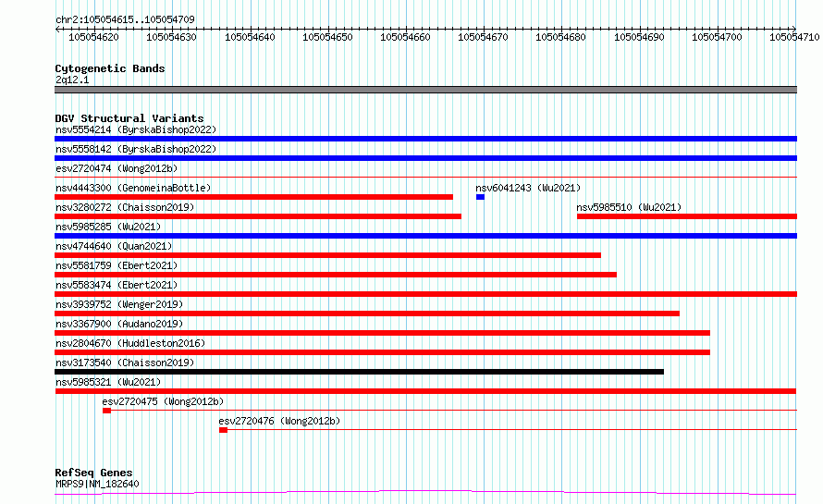Click the red bar under nsv3939752
This screenshot has height=504, width=823.
tap(367, 313)
